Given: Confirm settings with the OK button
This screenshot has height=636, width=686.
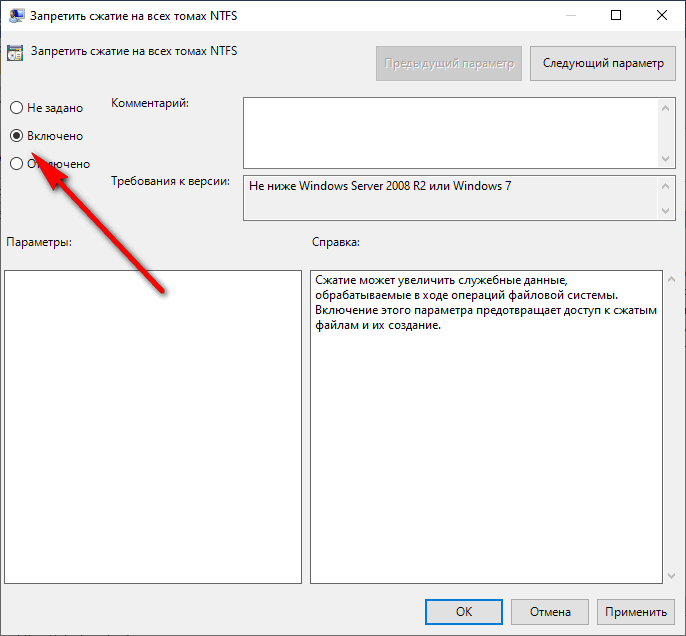Looking at the screenshot, I should click(464, 612).
